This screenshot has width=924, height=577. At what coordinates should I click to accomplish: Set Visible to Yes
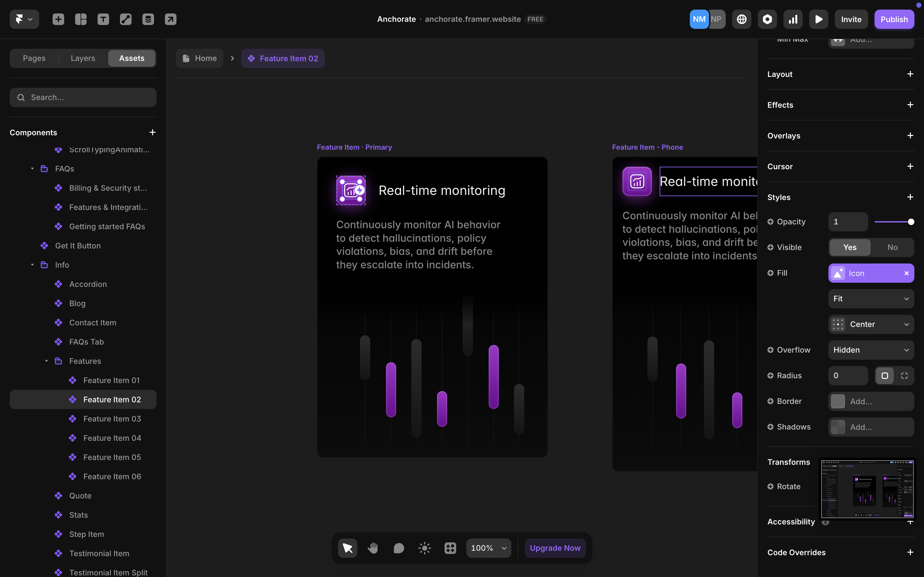coord(850,247)
